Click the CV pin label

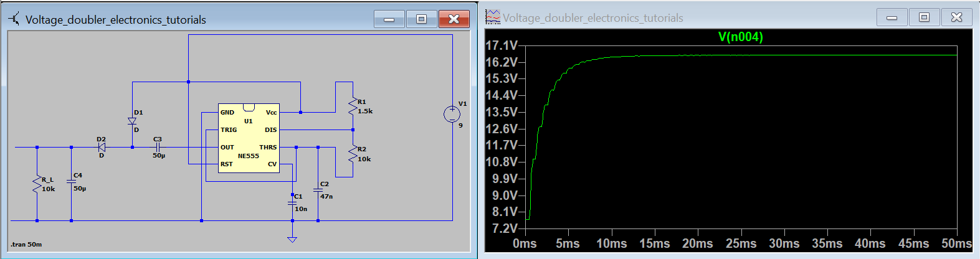pos(272,164)
